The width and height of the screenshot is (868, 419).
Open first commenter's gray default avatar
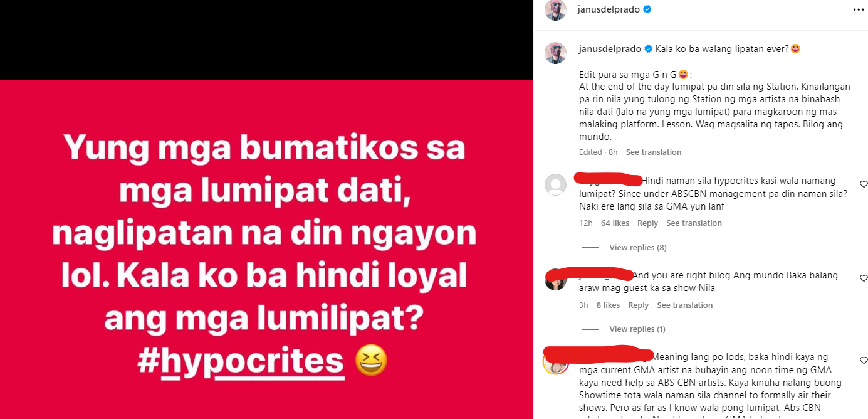point(555,185)
